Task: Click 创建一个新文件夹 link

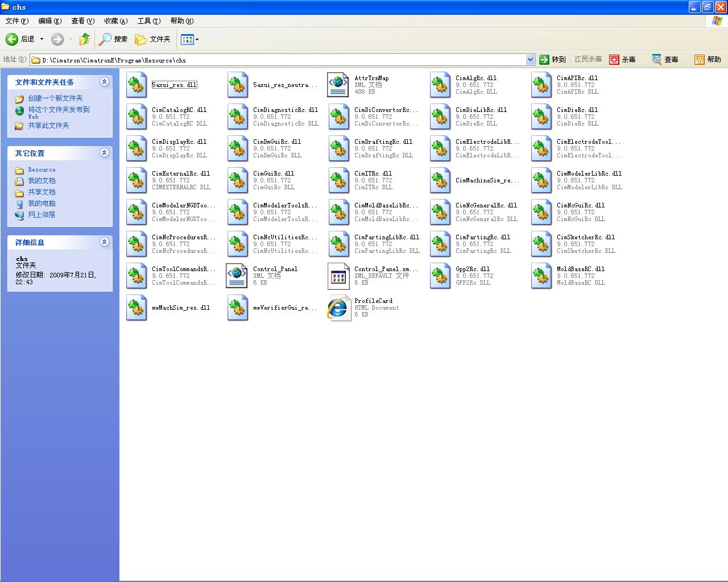Action: tap(55, 98)
